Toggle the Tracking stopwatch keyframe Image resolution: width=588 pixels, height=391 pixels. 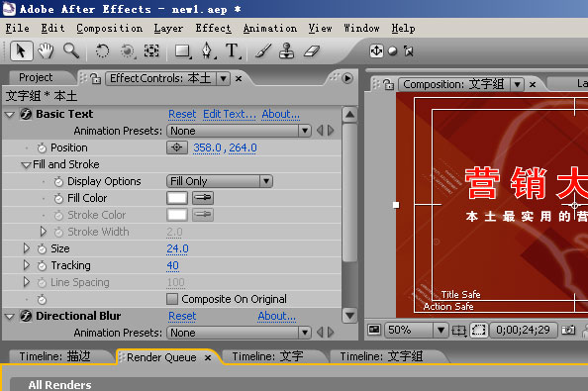pos(42,265)
